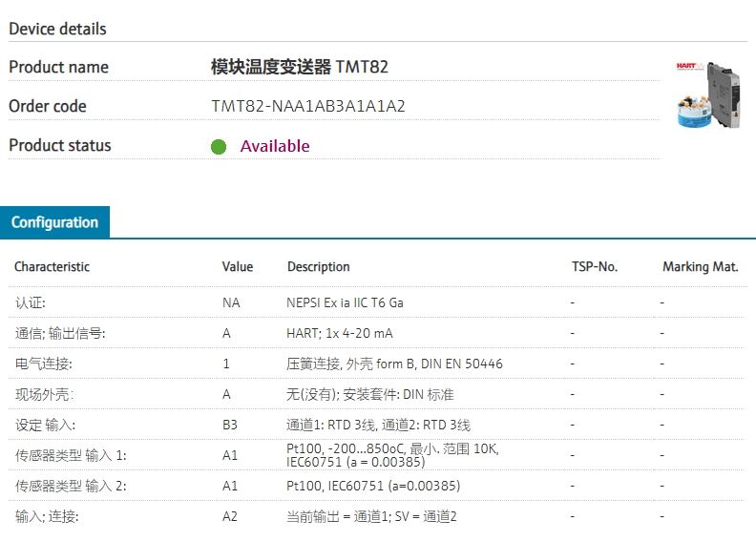This screenshot has width=756, height=541.
Task: Select the form B, DIN EN 50446 description
Action: pyautogui.click(x=394, y=364)
